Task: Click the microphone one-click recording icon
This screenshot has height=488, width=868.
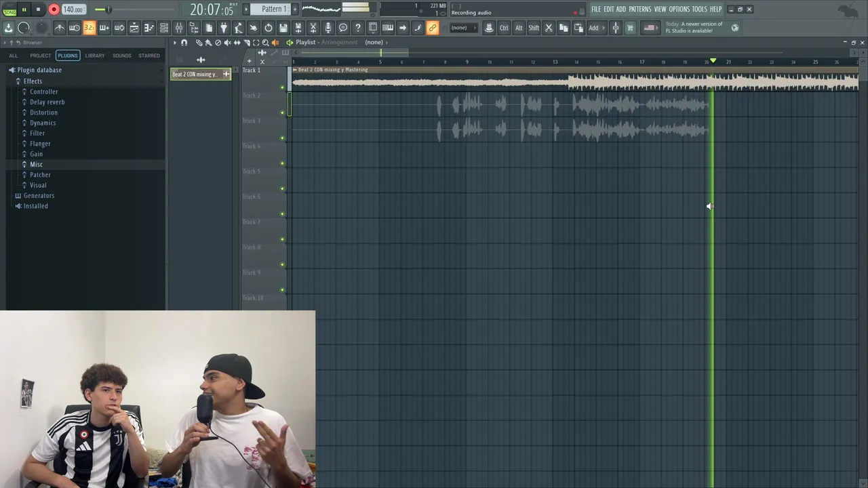Action: coord(328,28)
